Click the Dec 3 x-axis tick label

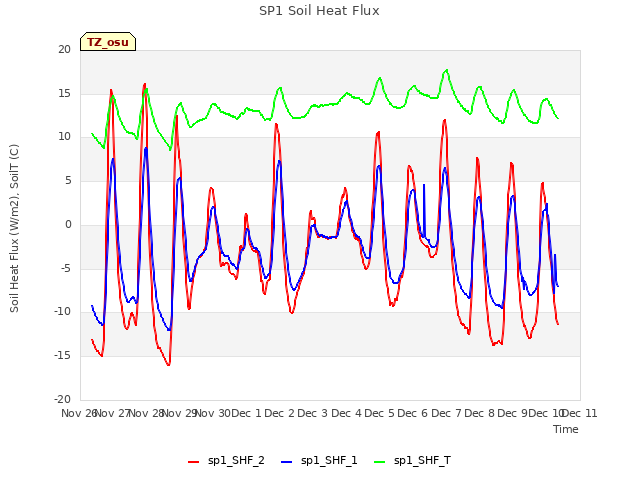tap(313, 413)
